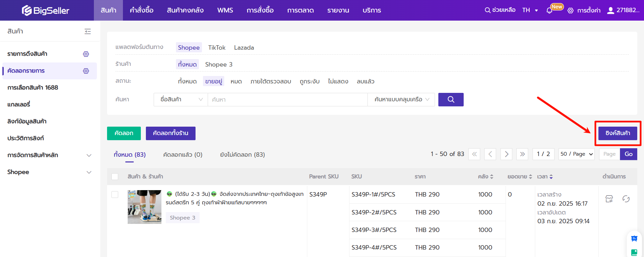644x257 pixels.
Task: Open the chat support icon
Action: pyautogui.click(x=634, y=239)
